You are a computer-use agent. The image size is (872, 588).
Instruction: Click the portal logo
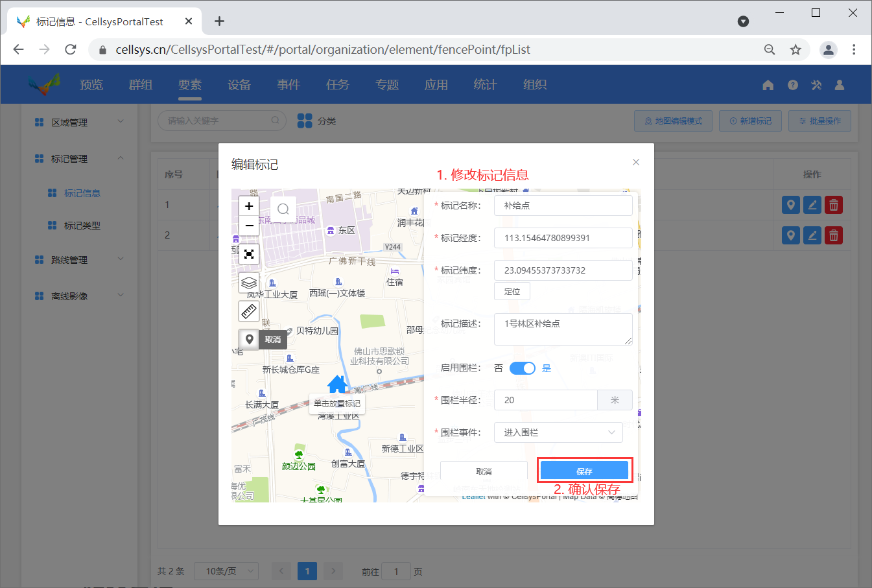[44, 84]
